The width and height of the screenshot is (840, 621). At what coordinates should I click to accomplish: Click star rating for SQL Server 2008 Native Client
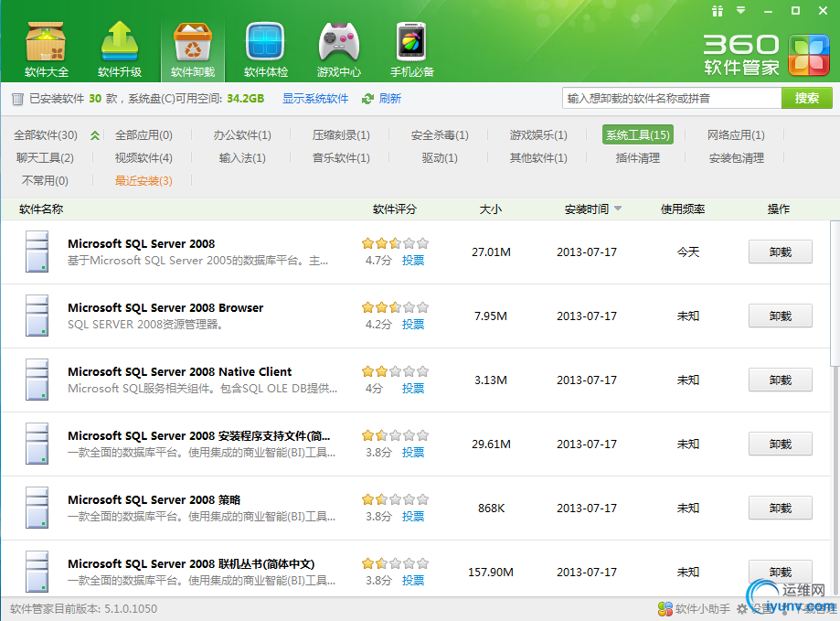pyautogui.click(x=395, y=371)
